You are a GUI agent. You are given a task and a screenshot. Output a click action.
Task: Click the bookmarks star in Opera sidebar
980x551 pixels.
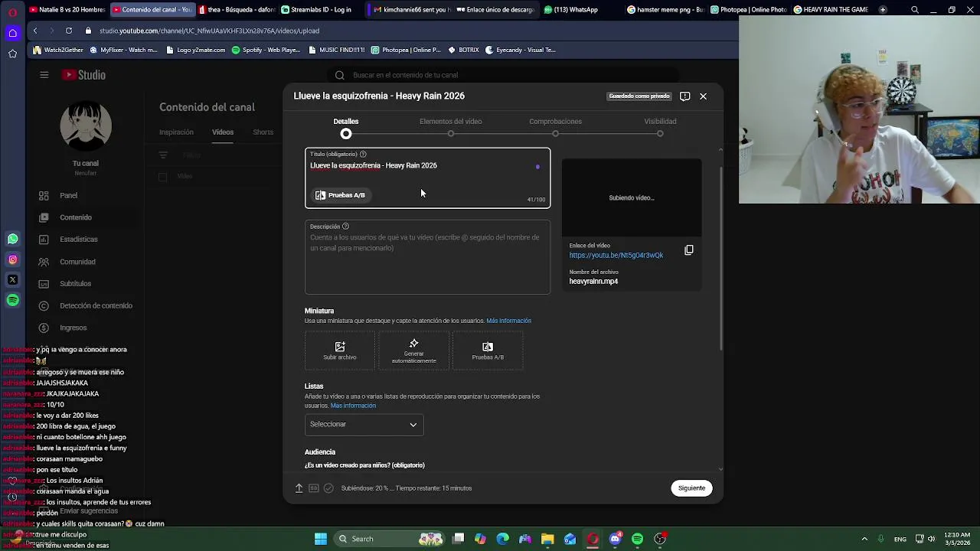pyautogui.click(x=12, y=54)
